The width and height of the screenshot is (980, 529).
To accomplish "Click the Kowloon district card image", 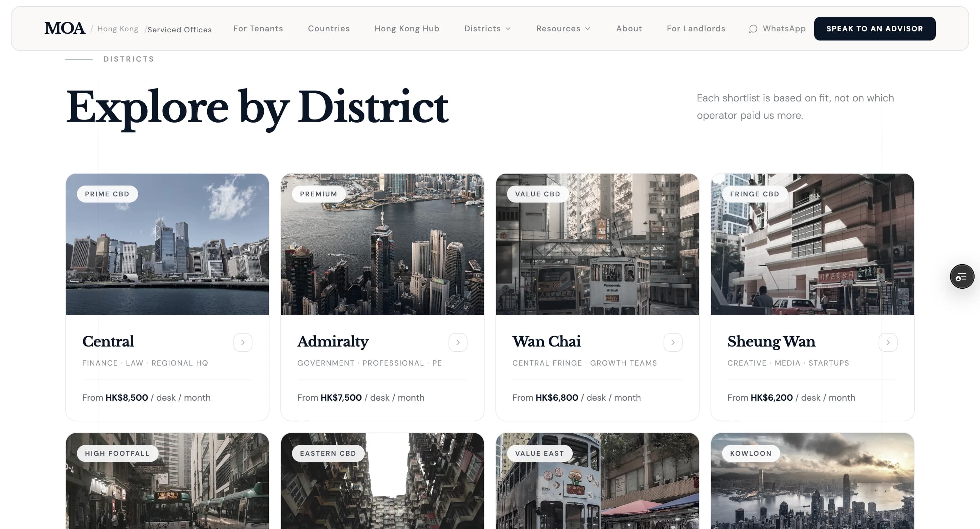I will coord(812,491).
